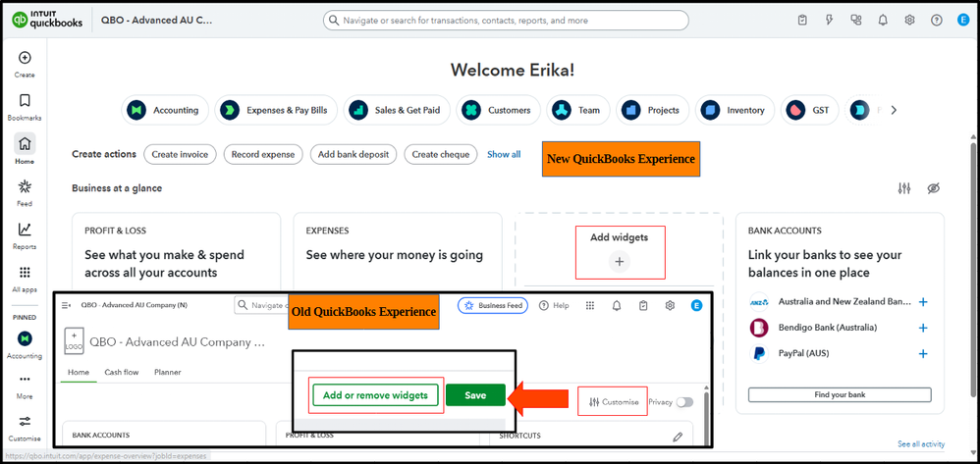Open gear settings in old experience header

670,305
